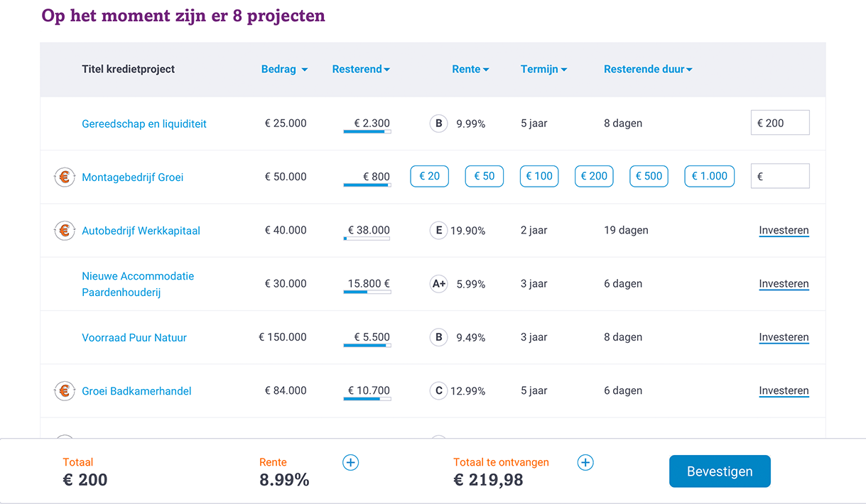Sort projects by Bedrag column
The image size is (866, 504).
(284, 70)
